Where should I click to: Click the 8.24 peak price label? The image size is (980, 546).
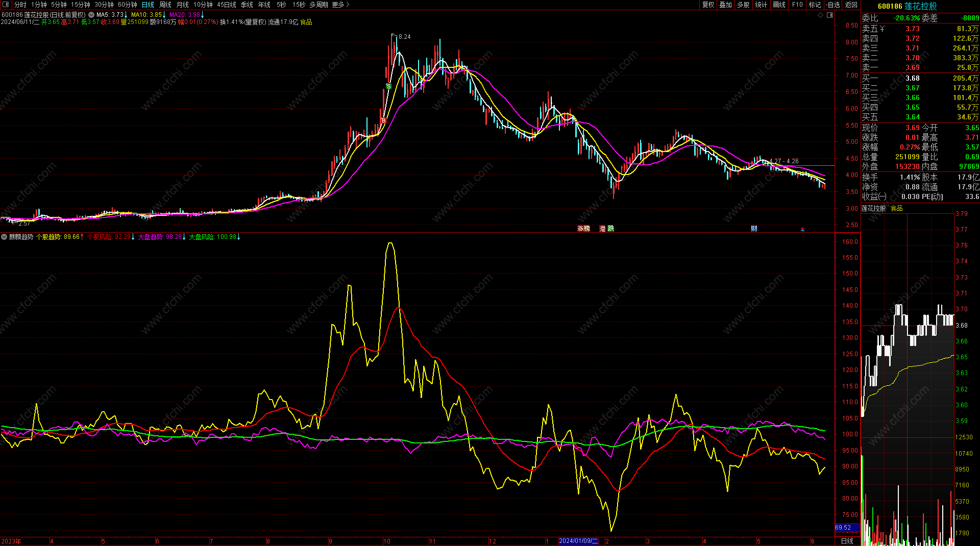[405, 37]
